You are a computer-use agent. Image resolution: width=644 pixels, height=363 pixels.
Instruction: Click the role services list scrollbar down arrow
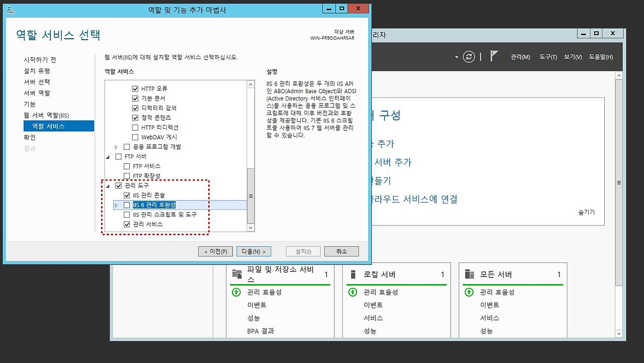click(x=251, y=228)
